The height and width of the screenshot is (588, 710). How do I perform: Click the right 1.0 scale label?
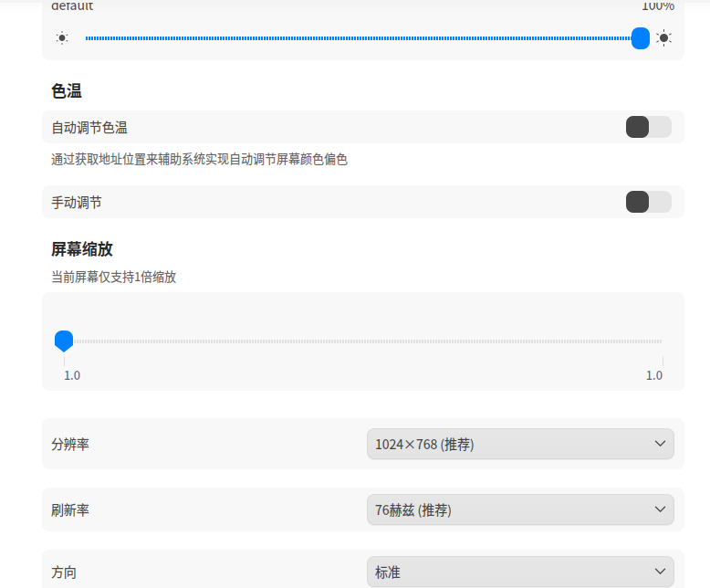[653, 375]
